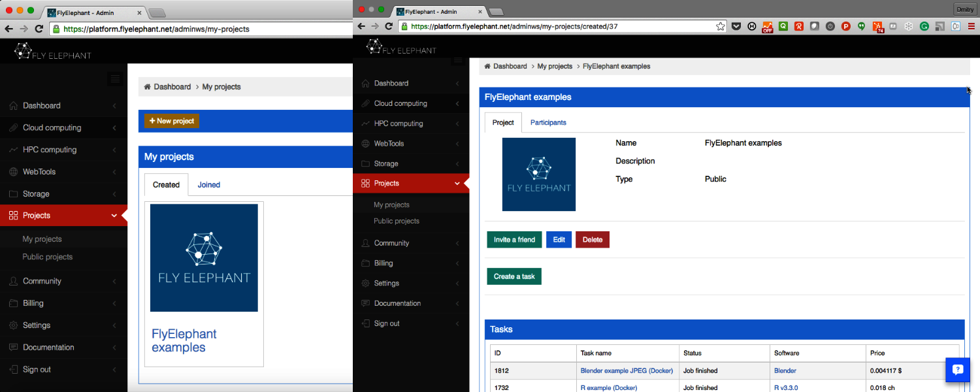
Task: Click Cloud computing icon in left window sidebar
Action: click(14, 128)
